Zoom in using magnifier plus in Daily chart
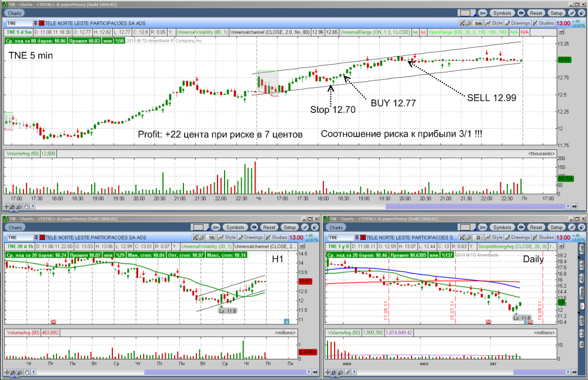This screenshot has width=588, height=380. tap(334, 372)
